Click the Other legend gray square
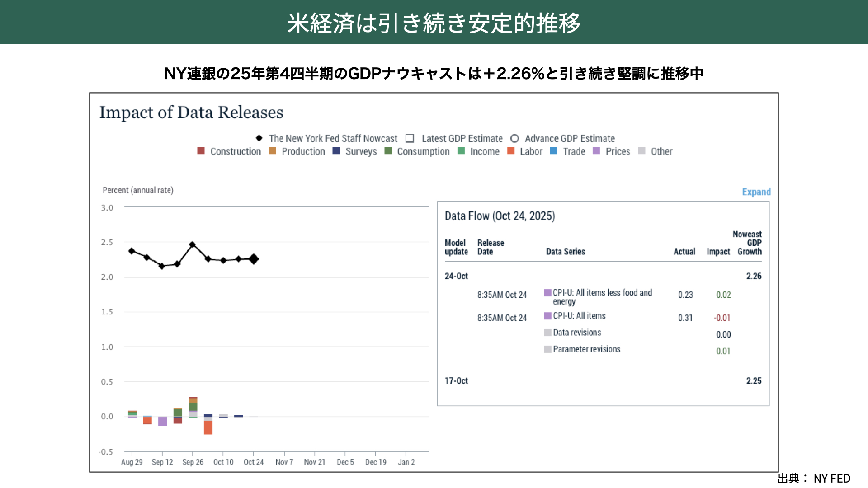Image resolution: width=868 pixels, height=488 pixels. [x=642, y=151]
